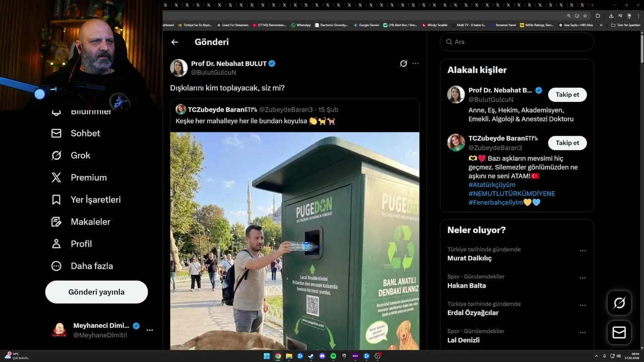
Task: Open the #NEMUTLUTÜRKÜMDİYENE hashtag
Action: (x=512, y=194)
